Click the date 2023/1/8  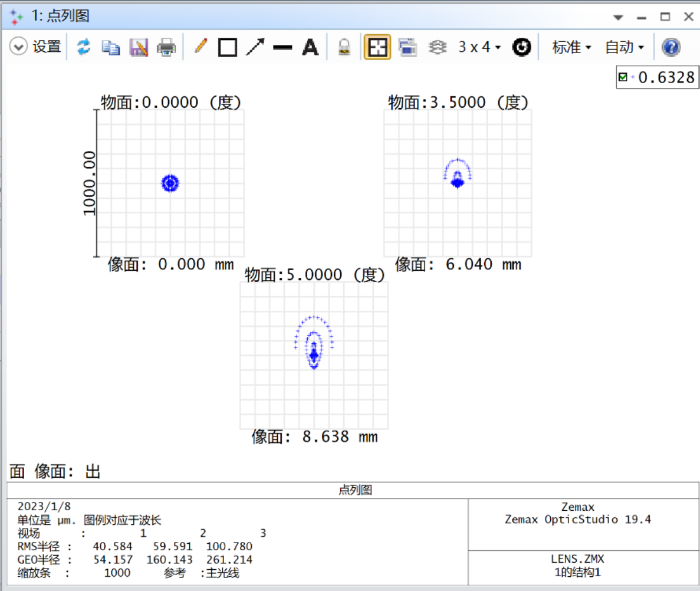pos(44,506)
